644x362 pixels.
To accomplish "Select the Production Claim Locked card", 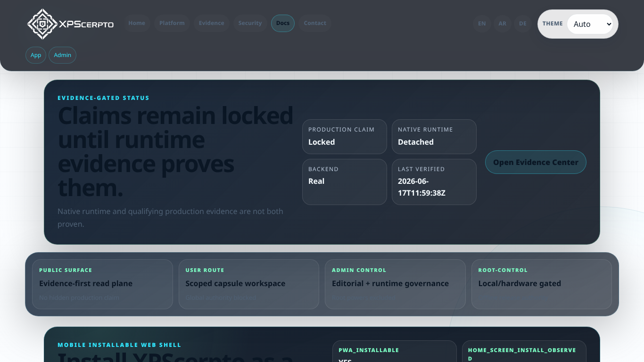I will (345, 137).
